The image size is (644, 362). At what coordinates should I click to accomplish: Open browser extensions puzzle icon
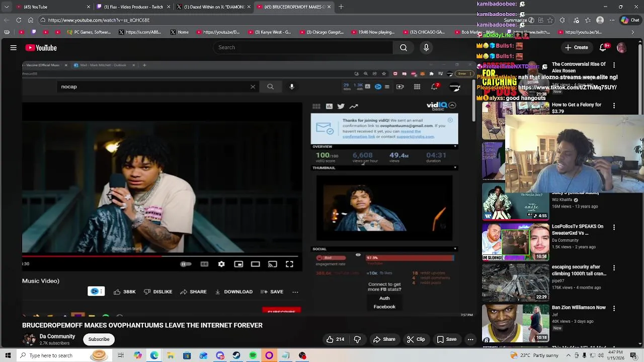pyautogui.click(x=562, y=20)
